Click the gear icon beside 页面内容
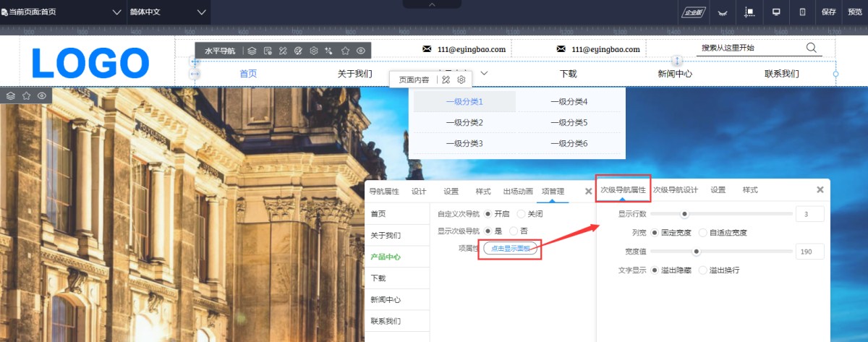868x342 pixels. click(461, 80)
